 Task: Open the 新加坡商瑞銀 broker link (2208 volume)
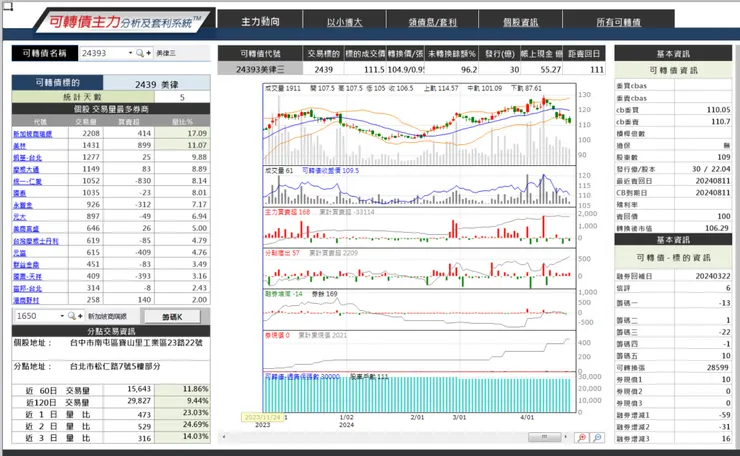(x=33, y=134)
